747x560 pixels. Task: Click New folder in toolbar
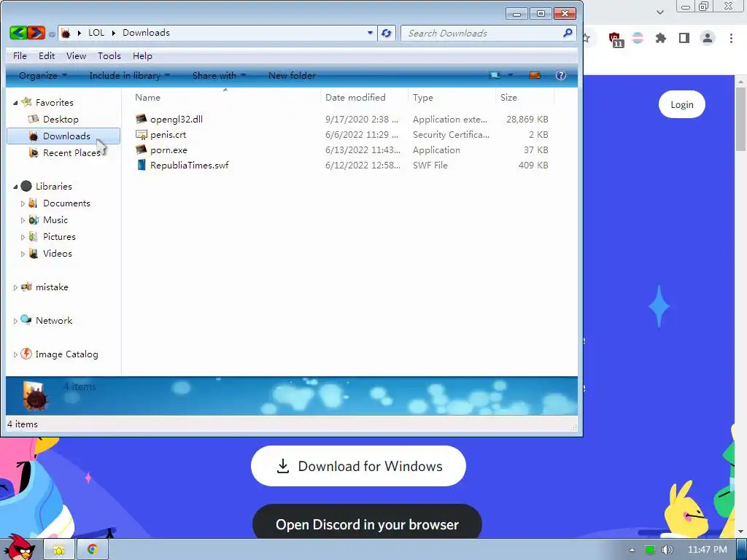click(x=292, y=75)
